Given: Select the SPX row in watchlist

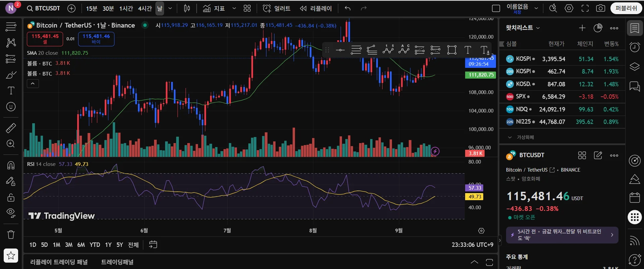Looking at the screenshot, I should (x=562, y=97).
